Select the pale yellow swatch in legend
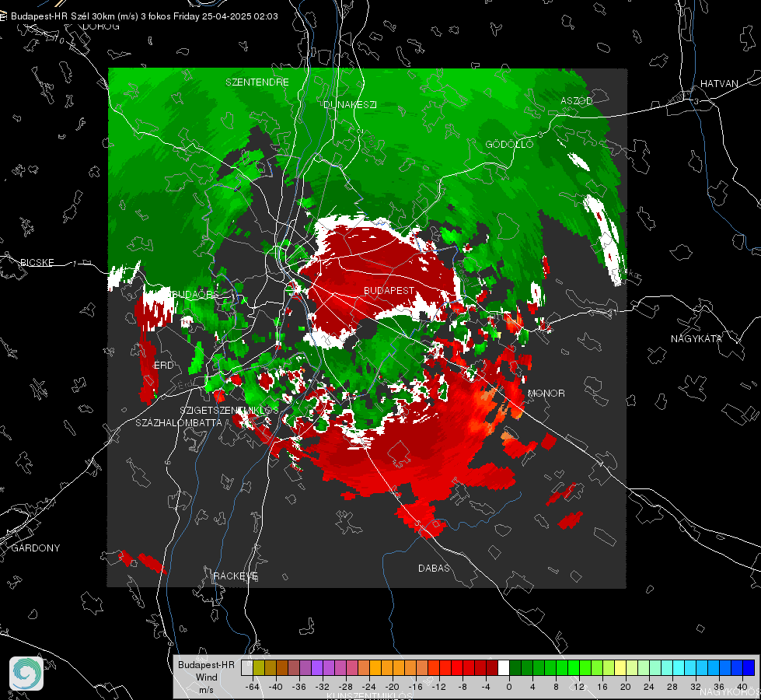This screenshot has height=700, width=761. pos(620,668)
